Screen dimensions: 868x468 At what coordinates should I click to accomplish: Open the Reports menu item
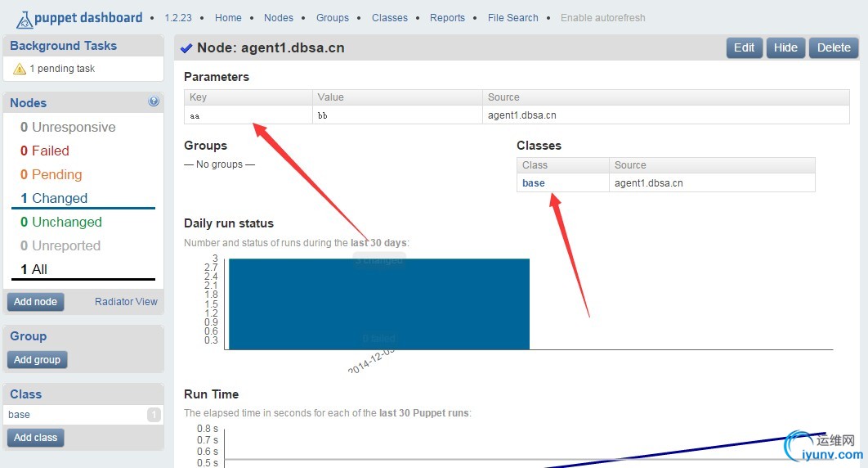coord(447,18)
